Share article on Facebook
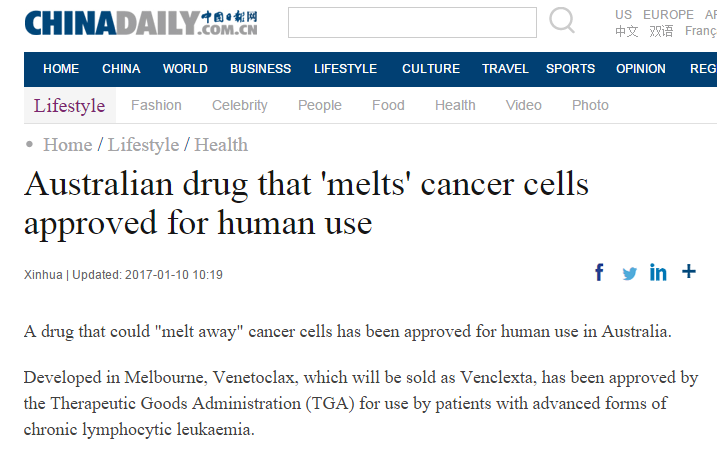 [x=600, y=272]
